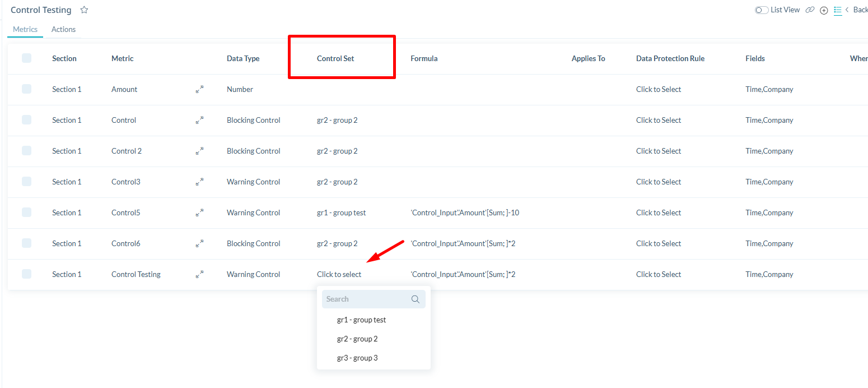Open the expand icon beside the Amount metric

pyautogui.click(x=199, y=90)
